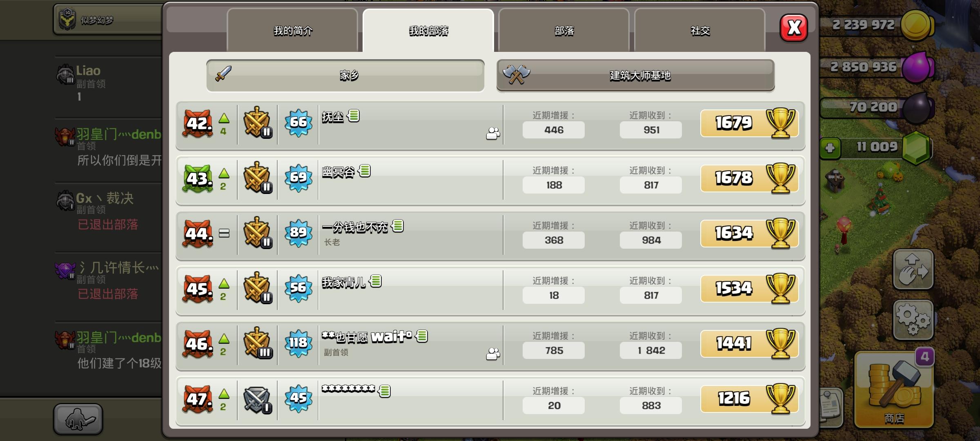Open Liao's chat message entry

click(x=109, y=84)
